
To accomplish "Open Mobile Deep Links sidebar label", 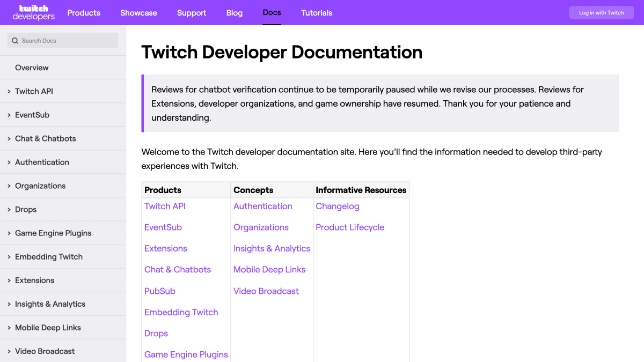I will pyautogui.click(x=48, y=327).
